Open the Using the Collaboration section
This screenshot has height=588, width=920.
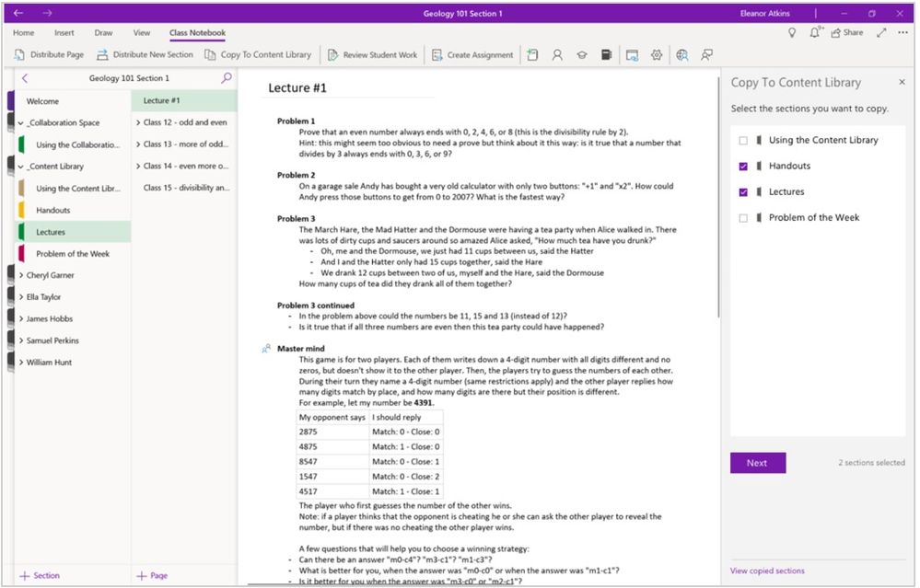coord(73,144)
